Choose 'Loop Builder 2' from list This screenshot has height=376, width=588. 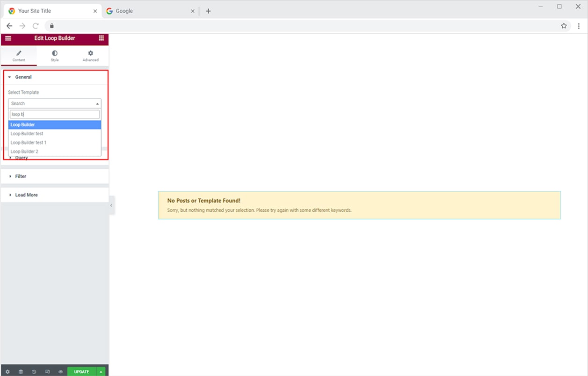pos(24,152)
